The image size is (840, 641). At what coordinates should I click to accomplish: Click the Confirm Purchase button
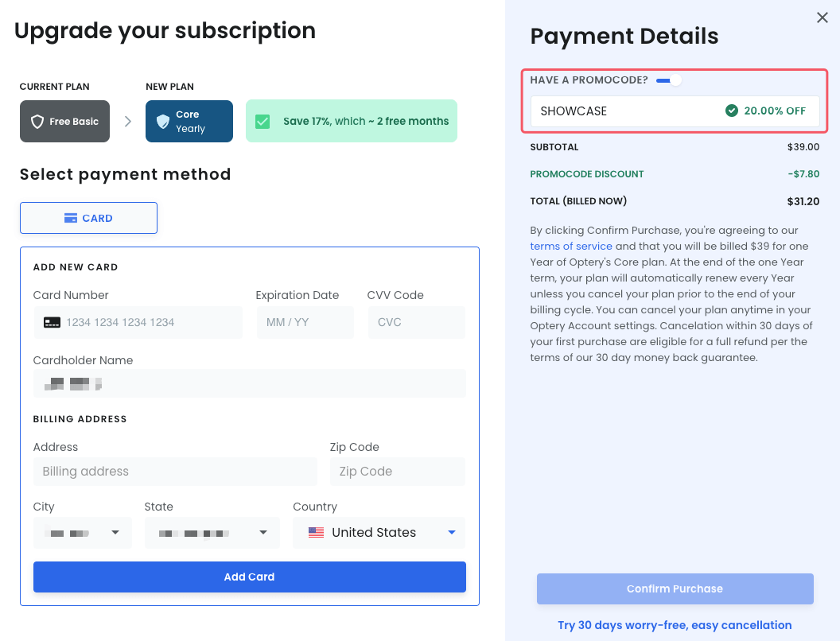coord(675,589)
